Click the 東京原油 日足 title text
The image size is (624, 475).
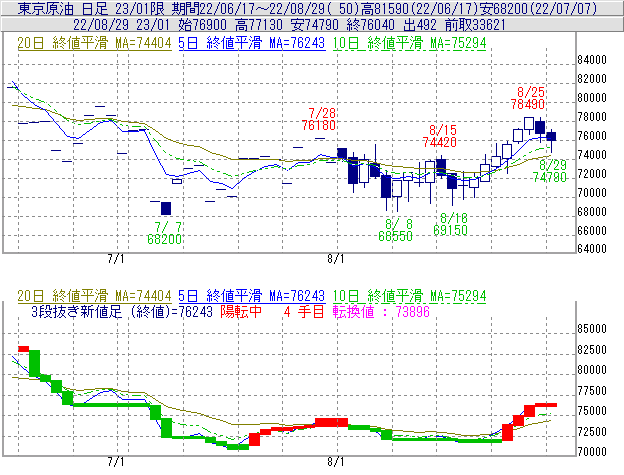coord(63,8)
